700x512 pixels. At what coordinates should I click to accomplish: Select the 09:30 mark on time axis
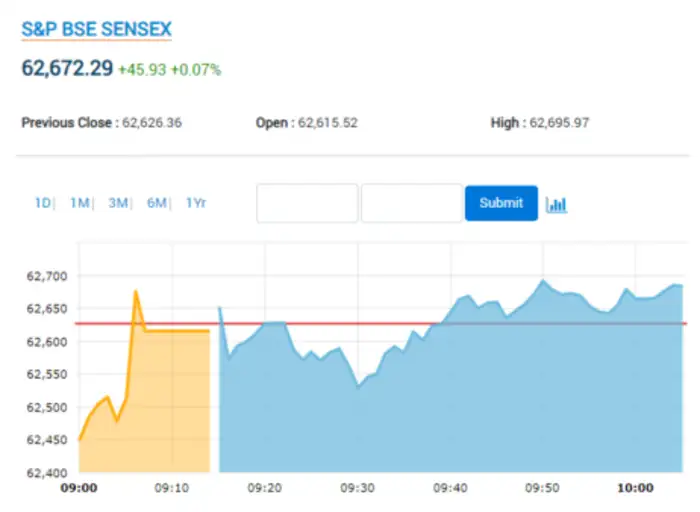(x=357, y=488)
